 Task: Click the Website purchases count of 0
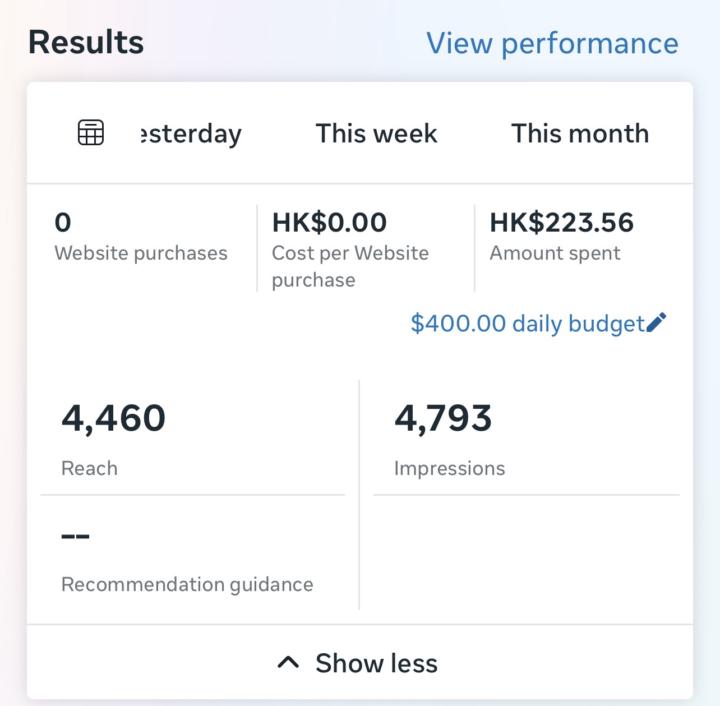63,222
